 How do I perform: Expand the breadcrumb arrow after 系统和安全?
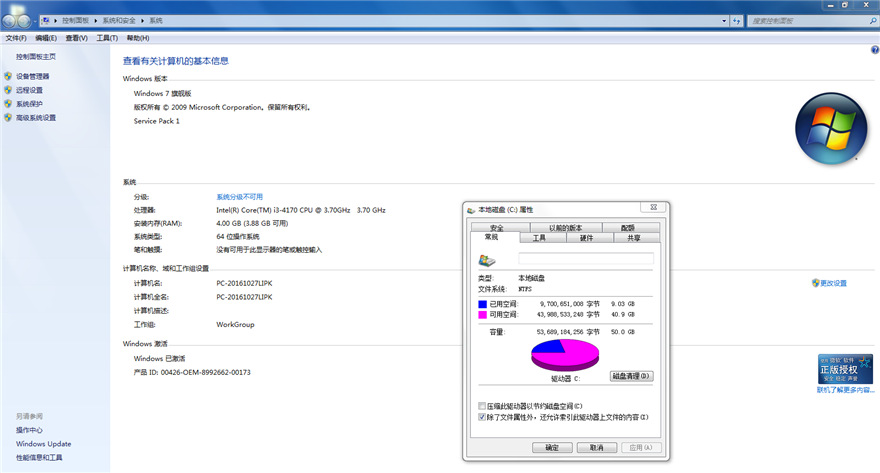pyautogui.click(x=143, y=21)
